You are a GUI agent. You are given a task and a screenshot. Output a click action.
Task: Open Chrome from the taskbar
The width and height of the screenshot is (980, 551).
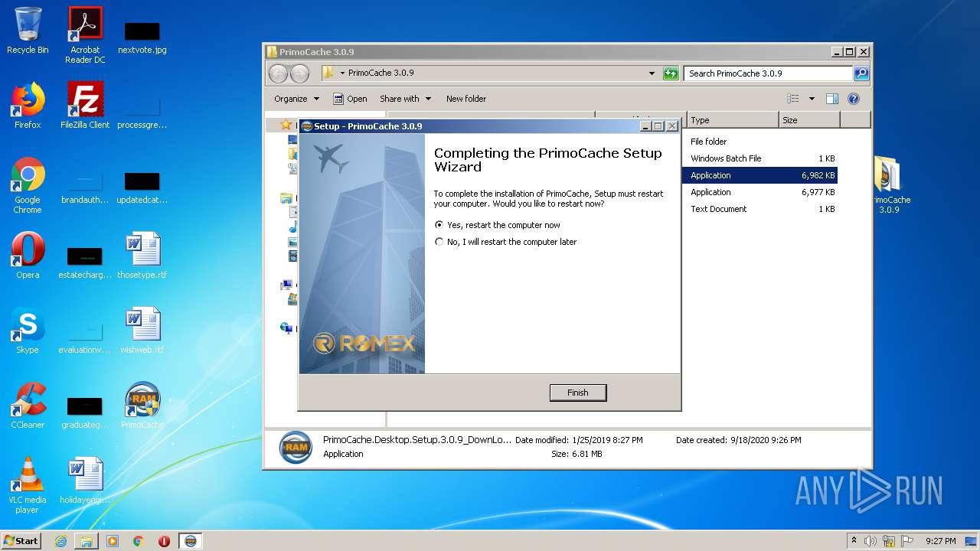point(138,541)
